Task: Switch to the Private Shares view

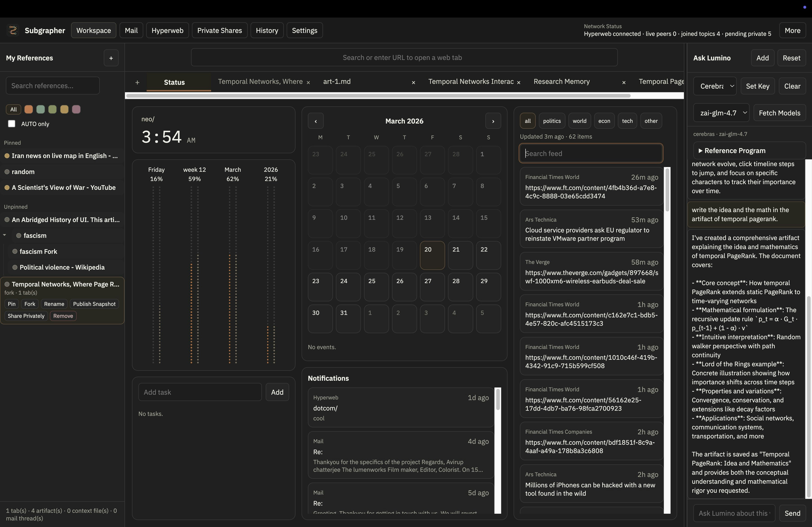Action: click(x=219, y=30)
